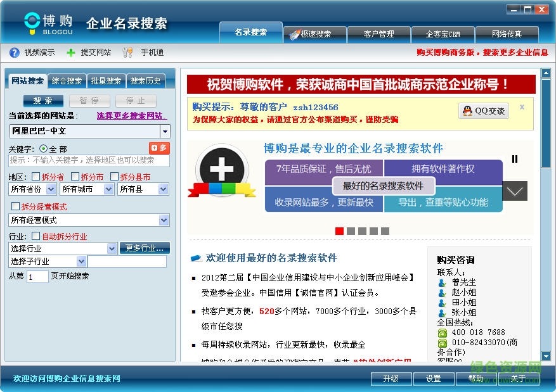
Task: Click the 升级 button
Action: 391,379
